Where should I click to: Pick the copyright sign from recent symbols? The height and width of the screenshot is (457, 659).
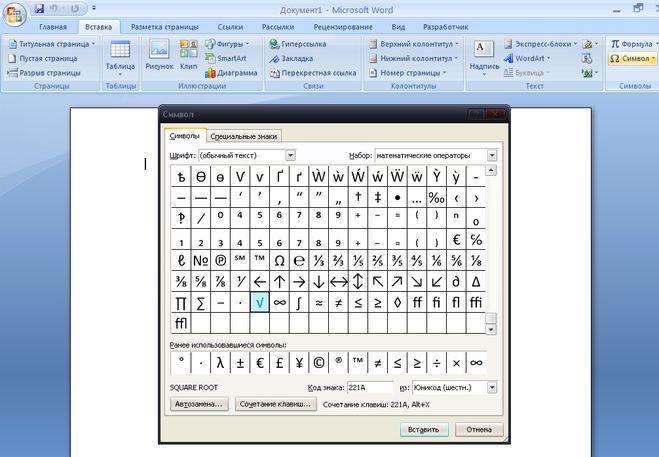[319, 363]
